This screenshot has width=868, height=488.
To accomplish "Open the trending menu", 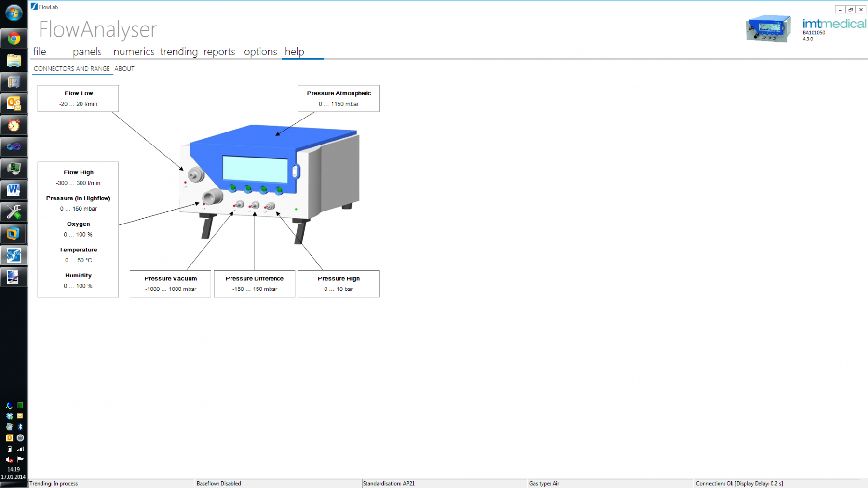I will pos(178,52).
